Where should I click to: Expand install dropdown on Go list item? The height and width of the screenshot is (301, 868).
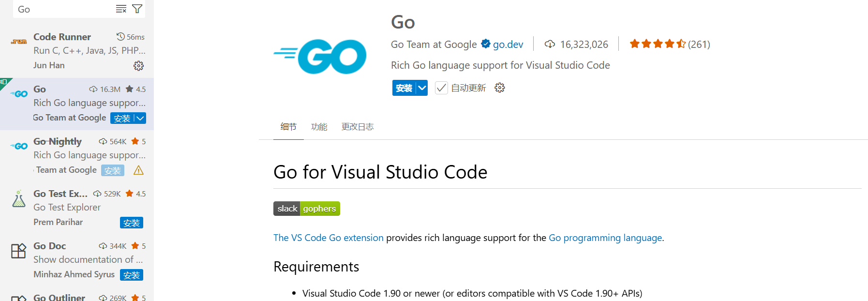140,118
